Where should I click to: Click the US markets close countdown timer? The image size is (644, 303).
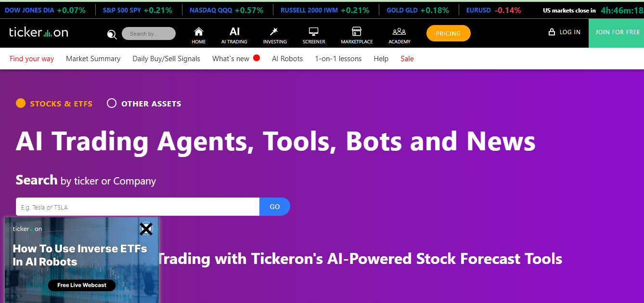pos(622,10)
